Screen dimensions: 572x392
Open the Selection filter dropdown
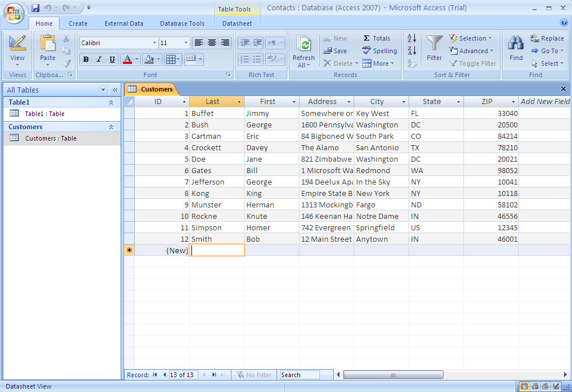[471, 38]
